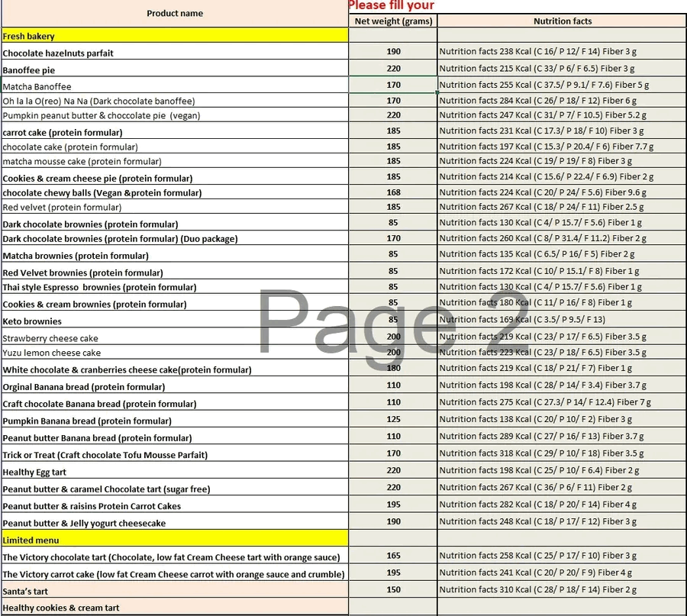Click nutrition facts 241 Kcal Victory carrot cake
Image resolution: width=687 pixels, height=616 pixels.
(562, 572)
